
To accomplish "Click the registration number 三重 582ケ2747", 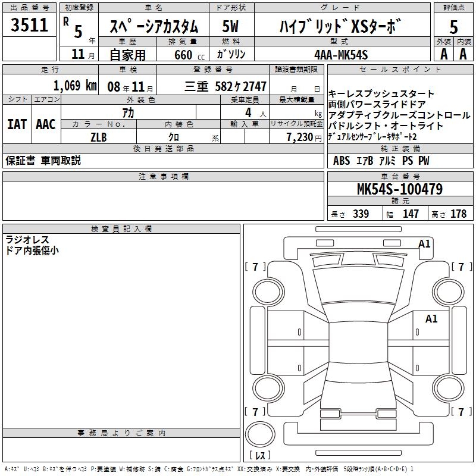I will pos(226,86).
